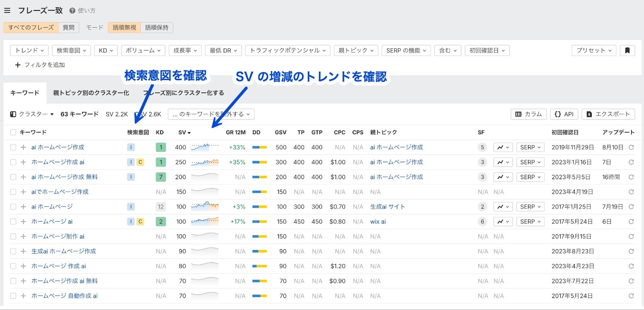Click the エクスポート export button

tap(608, 114)
